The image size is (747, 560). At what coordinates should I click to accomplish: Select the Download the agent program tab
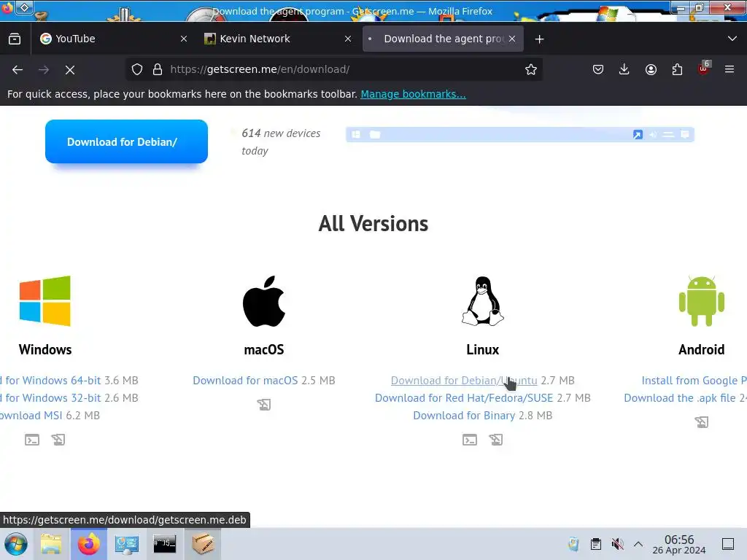(x=443, y=39)
